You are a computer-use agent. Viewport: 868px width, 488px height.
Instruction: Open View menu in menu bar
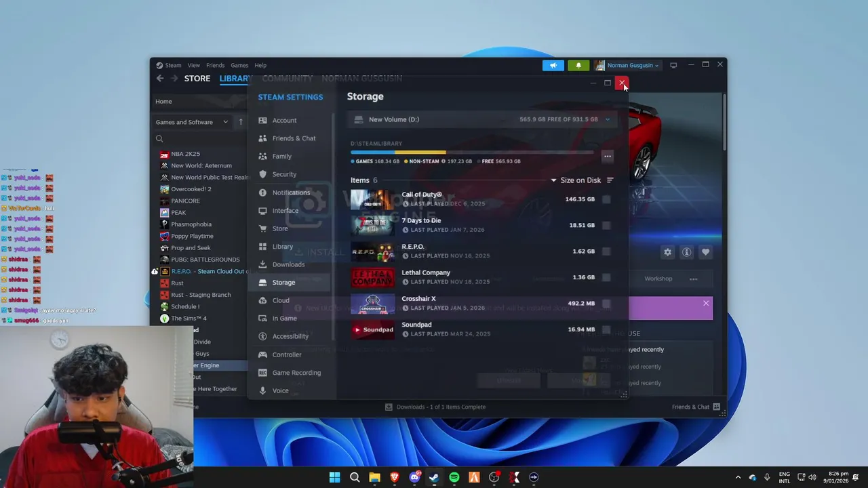194,65
